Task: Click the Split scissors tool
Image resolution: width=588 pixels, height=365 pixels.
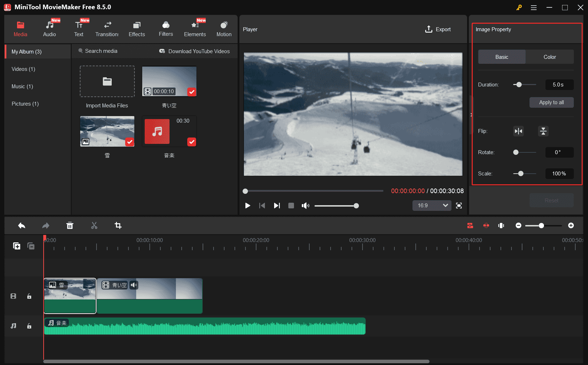Action: [x=94, y=225]
